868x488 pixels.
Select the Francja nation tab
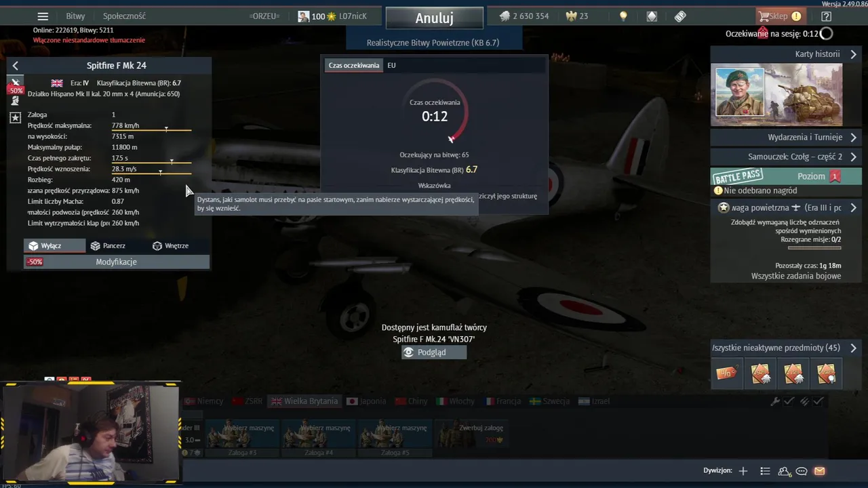point(503,401)
